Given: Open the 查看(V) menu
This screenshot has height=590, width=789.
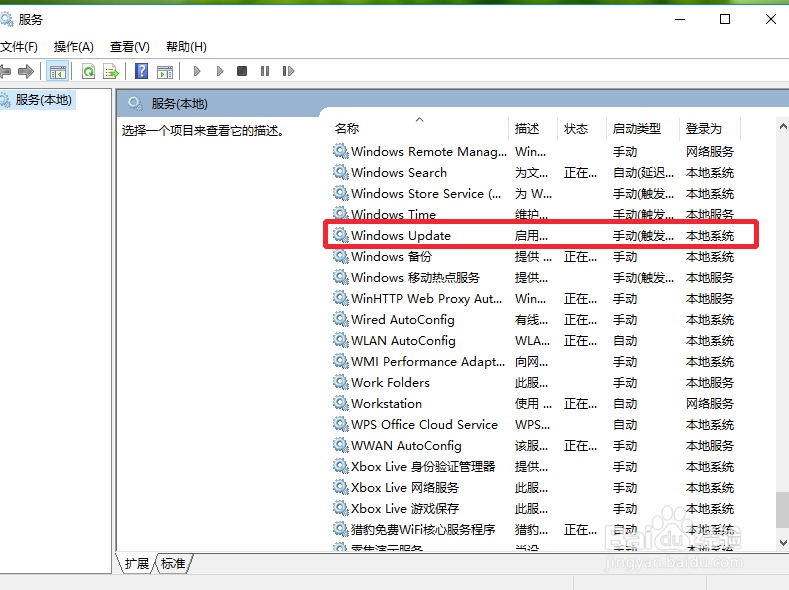Looking at the screenshot, I should point(130,47).
